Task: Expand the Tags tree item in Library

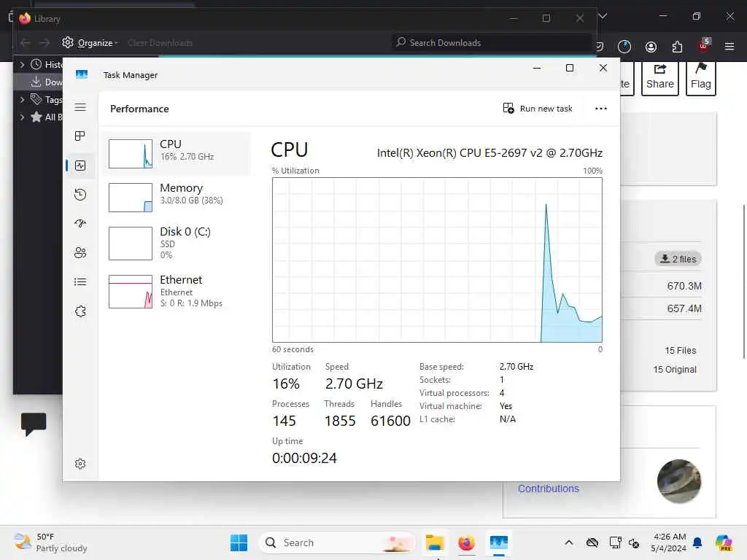Action: point(22,99)
